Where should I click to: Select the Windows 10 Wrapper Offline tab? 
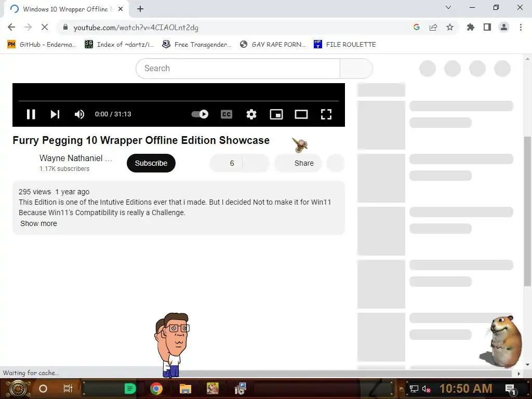(x=66, y=9)
